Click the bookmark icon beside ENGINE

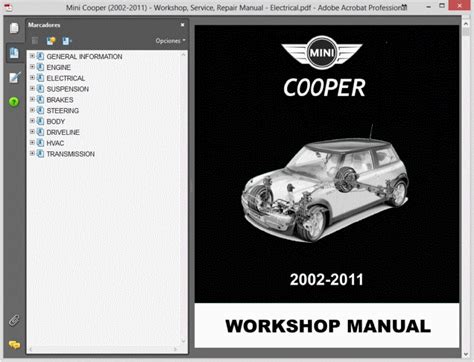[x=40, y=67]
